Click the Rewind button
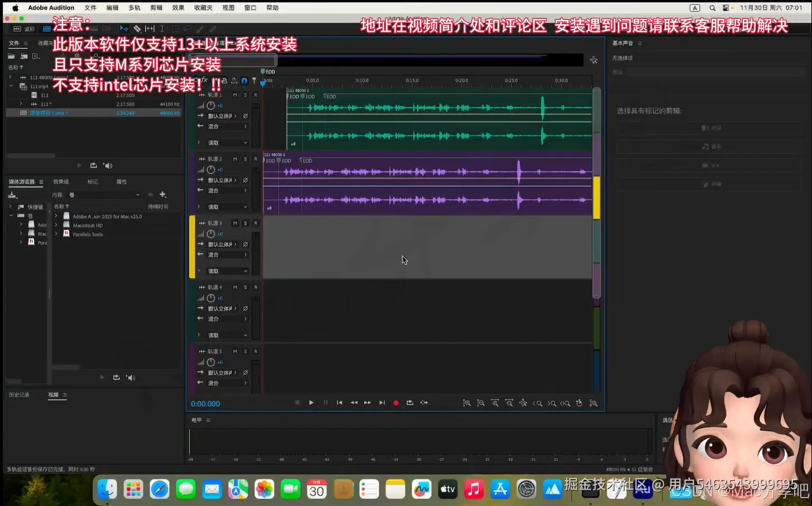This screenshot has height=506, width=812. click(354, 403)
